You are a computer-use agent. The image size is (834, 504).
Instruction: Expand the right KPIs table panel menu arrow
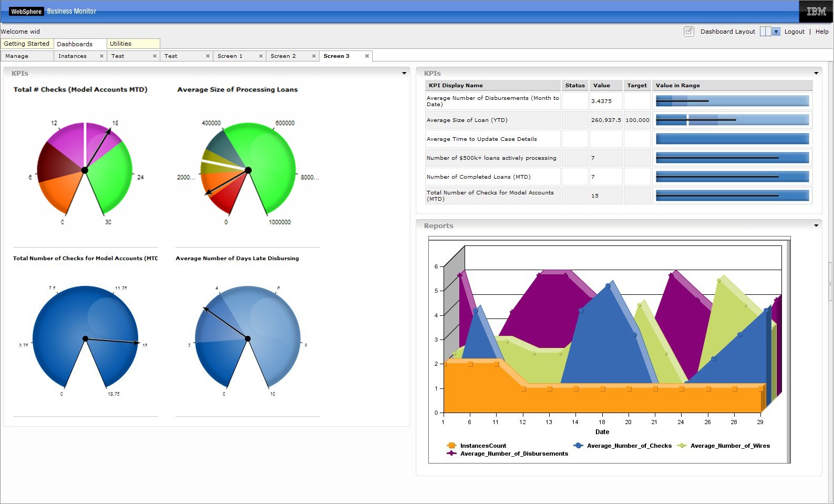[x=816, y=73]
